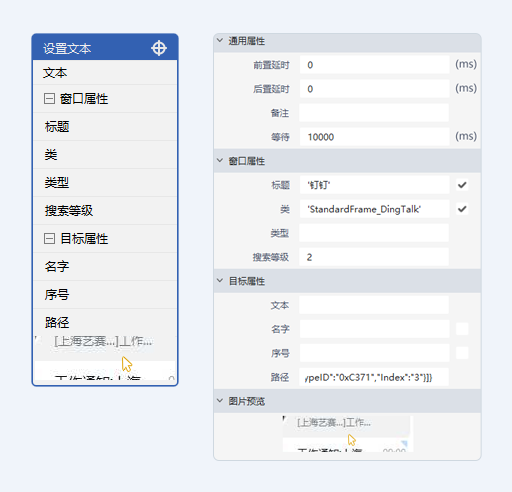Collapse 窗口属性 minus box in left card
The height and width of the screenshot is (492, 512).
[49, 99]
